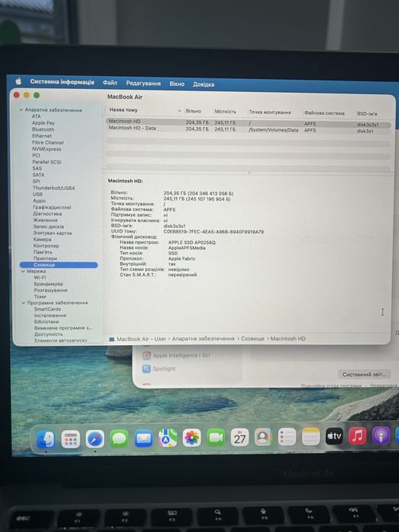Select Fibre Channel in sidebar
The height and width of the screenshot is (532, 399).
coord(48,143)
